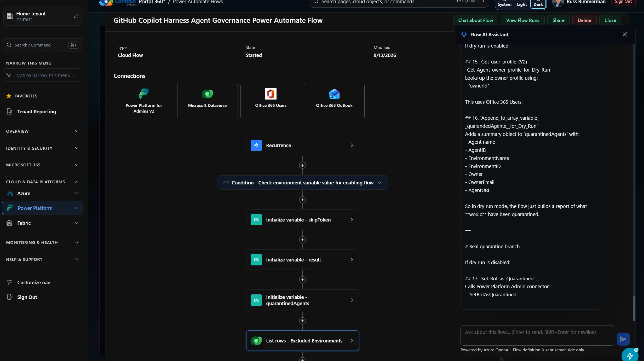Click the Share button
This screenshot has width=644, height=361.
558,20
